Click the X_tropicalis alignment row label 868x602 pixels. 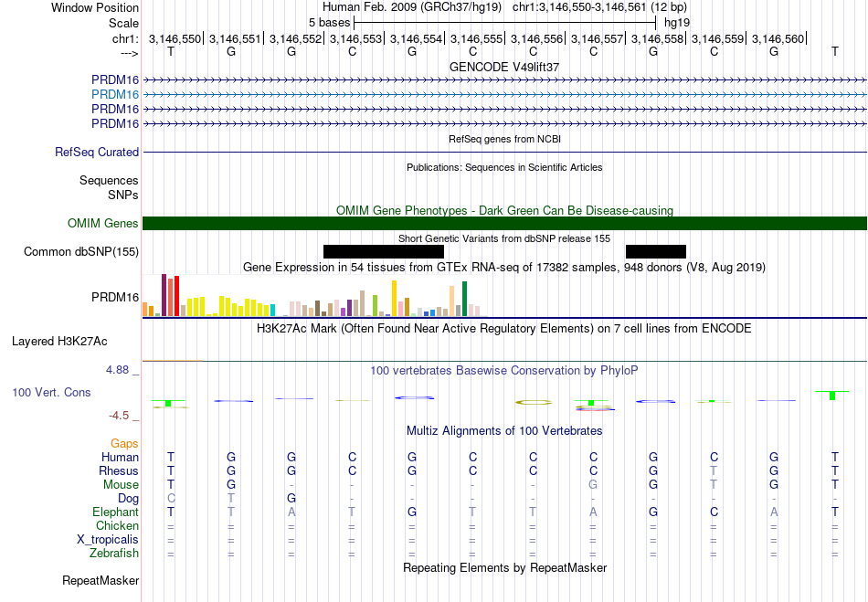108,540
